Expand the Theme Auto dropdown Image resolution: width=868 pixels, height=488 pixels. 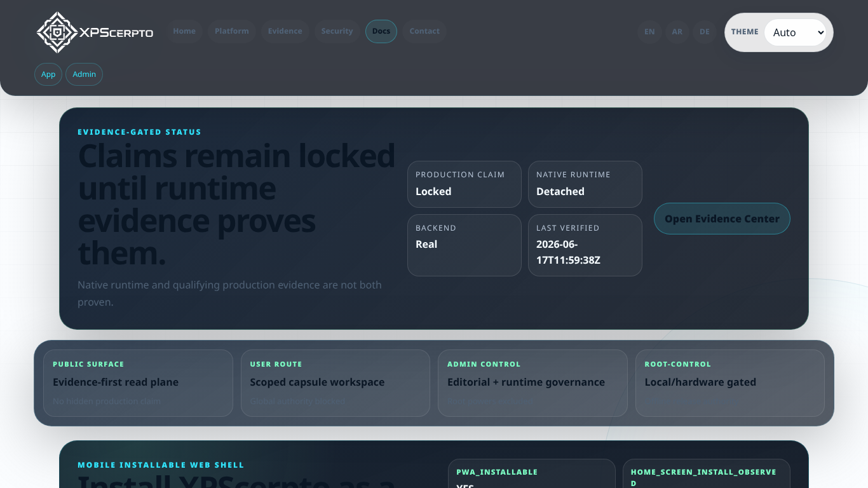(x=795, y=32)
